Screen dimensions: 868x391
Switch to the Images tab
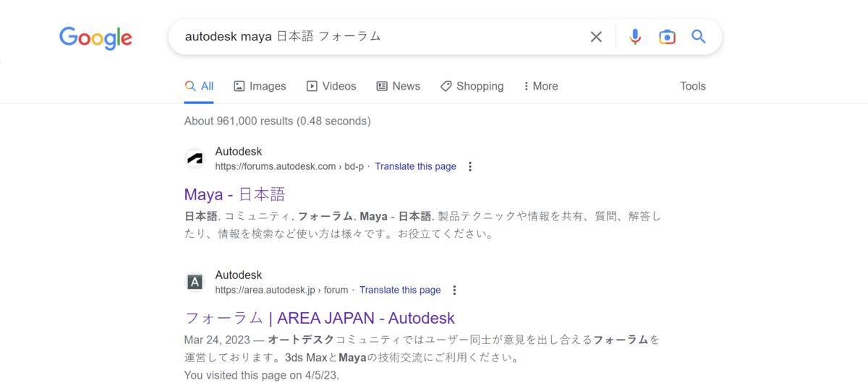(260, 86)
